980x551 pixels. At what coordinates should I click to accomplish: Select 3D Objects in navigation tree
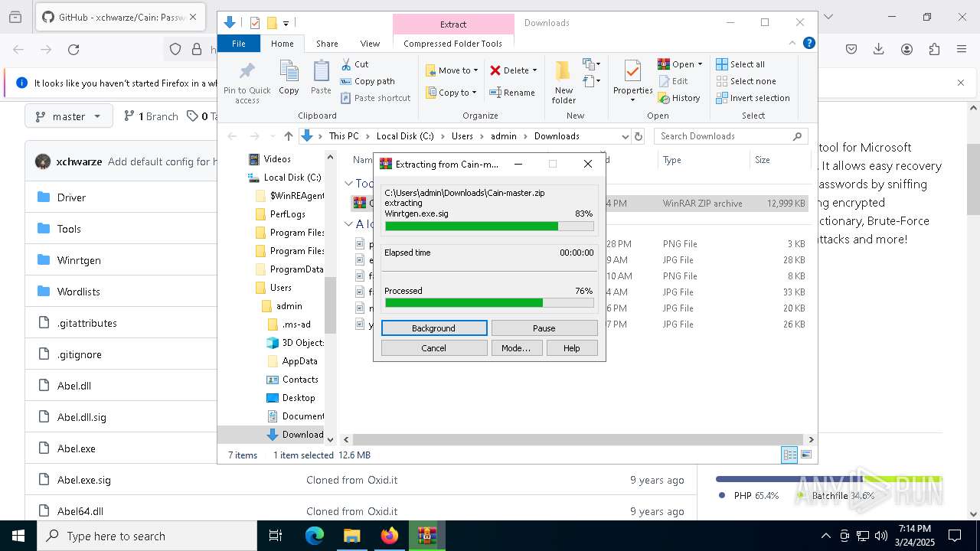pos(302,343)
